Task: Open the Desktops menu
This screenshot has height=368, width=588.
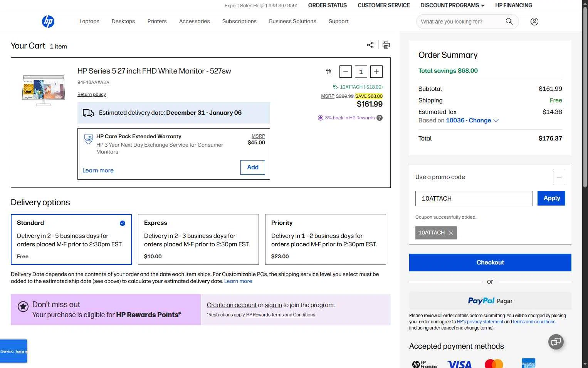Action: 123,22
